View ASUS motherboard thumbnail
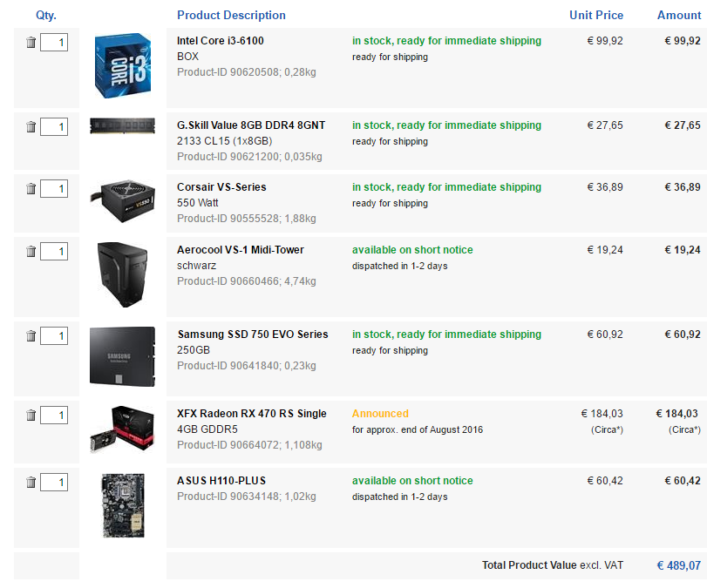Screen dimensions: 707x588 click(123, 505)
